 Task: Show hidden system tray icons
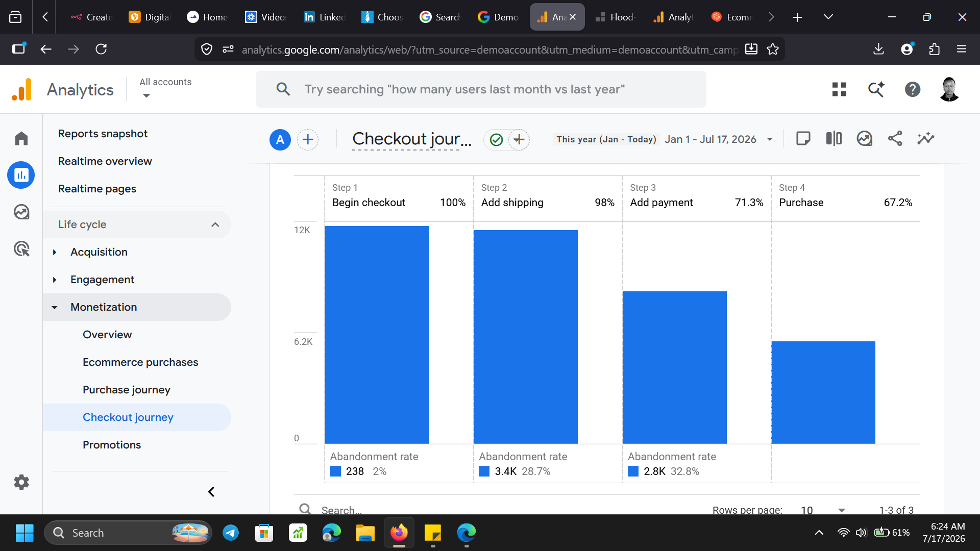point(819,533)
